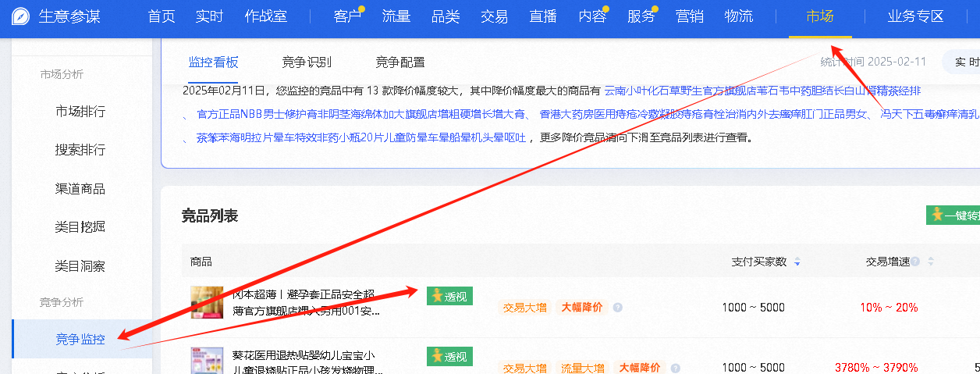Viewport: 980px width, 374px height.
Task: Open the 服务 top menu
Action: [x=641, y=16]
